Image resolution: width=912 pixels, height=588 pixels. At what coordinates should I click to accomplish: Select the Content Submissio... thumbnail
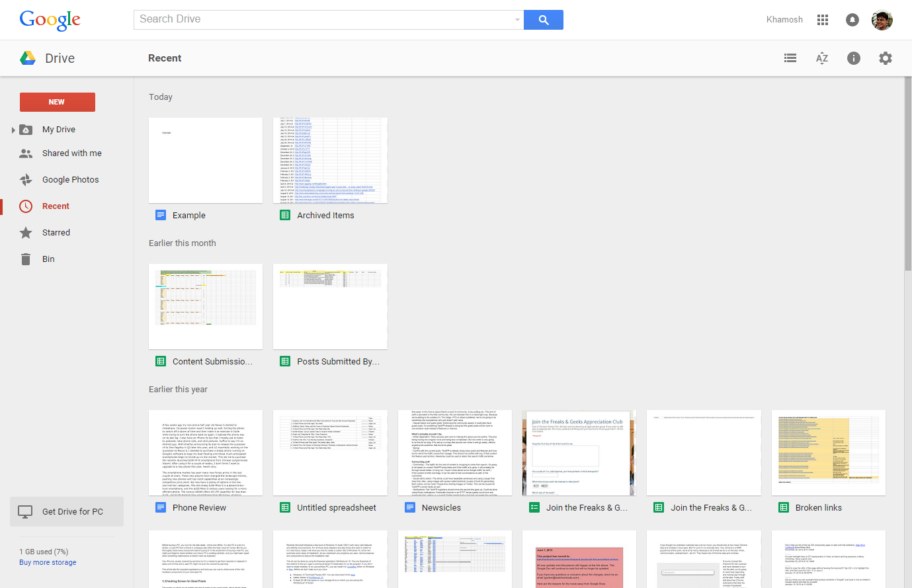[206, 306]
